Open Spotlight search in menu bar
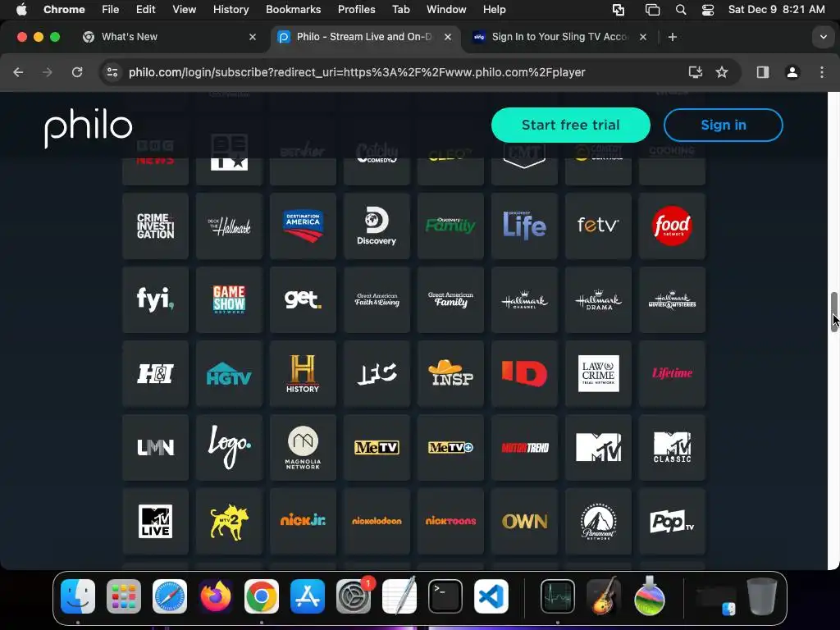Viewport: 840px width, 630px height. (681, 10)
